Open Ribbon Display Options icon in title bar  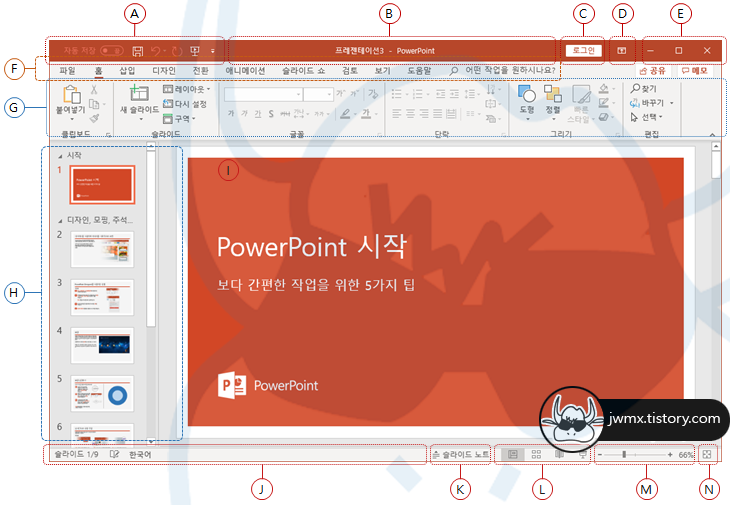[622, 51]
